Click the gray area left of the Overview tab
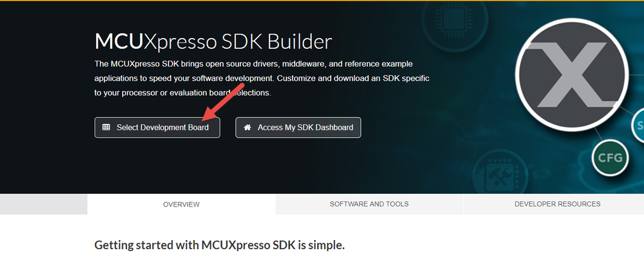Screen dimensions: 644x269 43,204
